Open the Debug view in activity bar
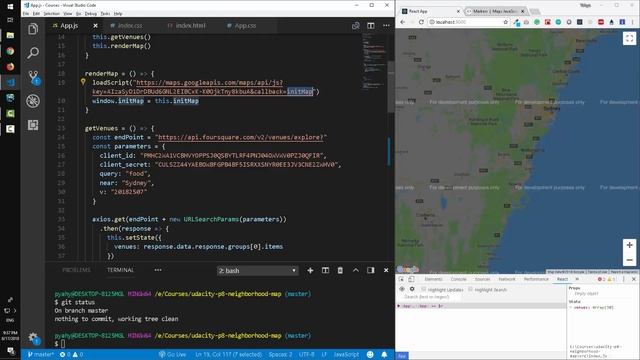The image size is (640, 360). coord(33,101)
